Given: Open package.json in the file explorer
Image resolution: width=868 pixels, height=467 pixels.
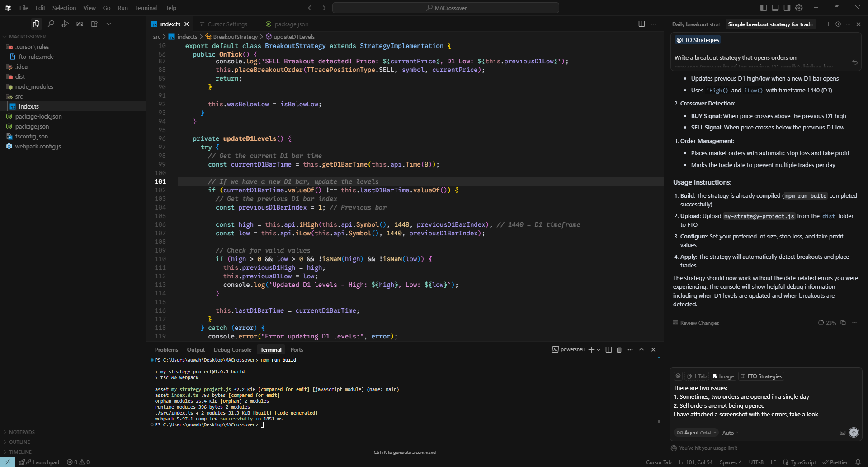Looking at the screenshot, I should 32,127.
